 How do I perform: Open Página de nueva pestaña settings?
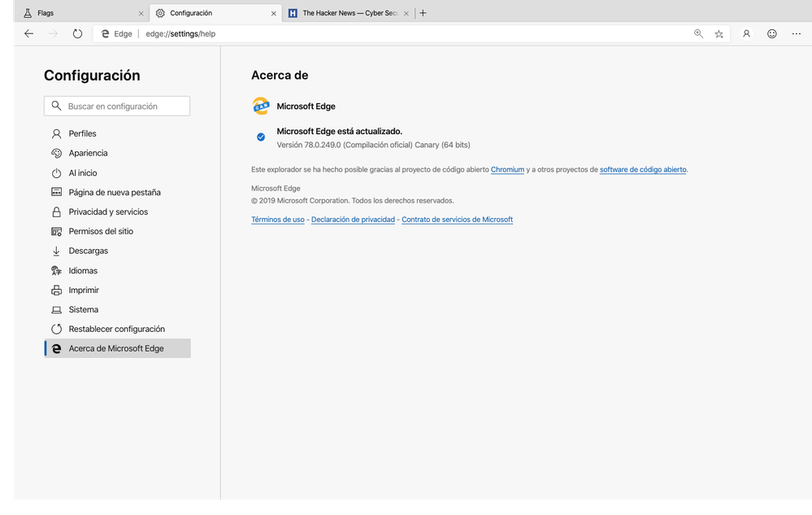click(x=118, y=192)
